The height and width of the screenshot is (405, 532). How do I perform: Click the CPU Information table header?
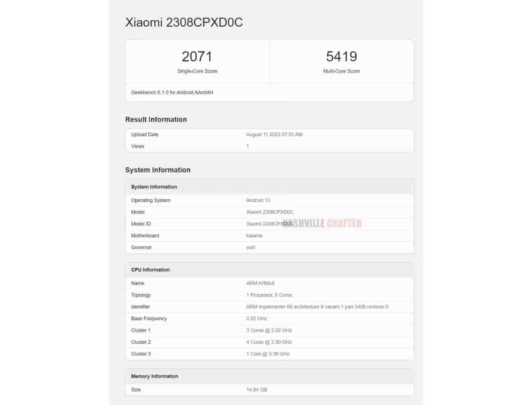[150, 270]
